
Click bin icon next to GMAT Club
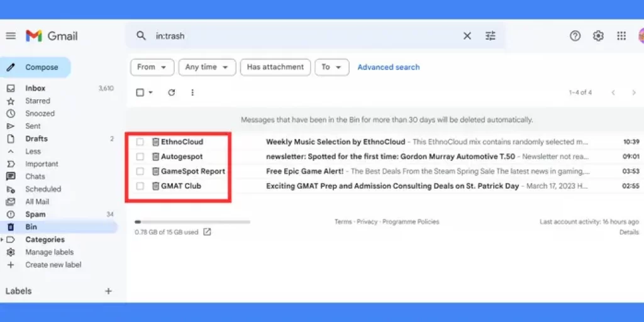(x=156, y=186)
